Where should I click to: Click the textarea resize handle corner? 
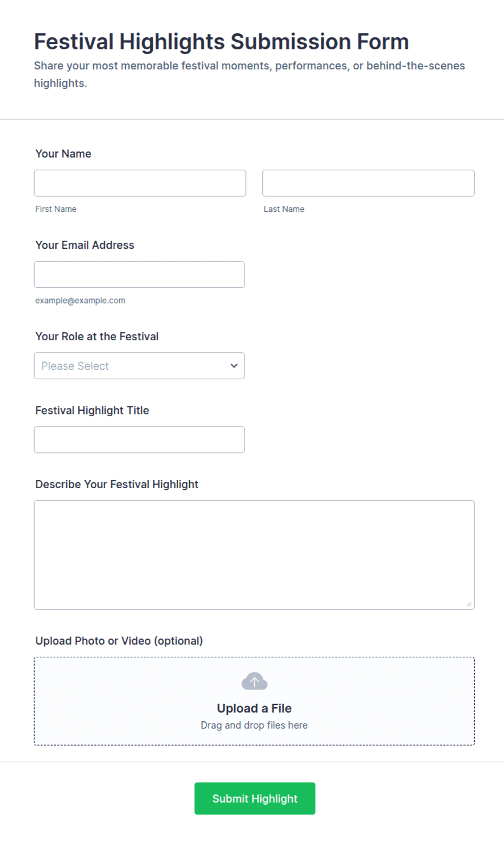(469, 604)
